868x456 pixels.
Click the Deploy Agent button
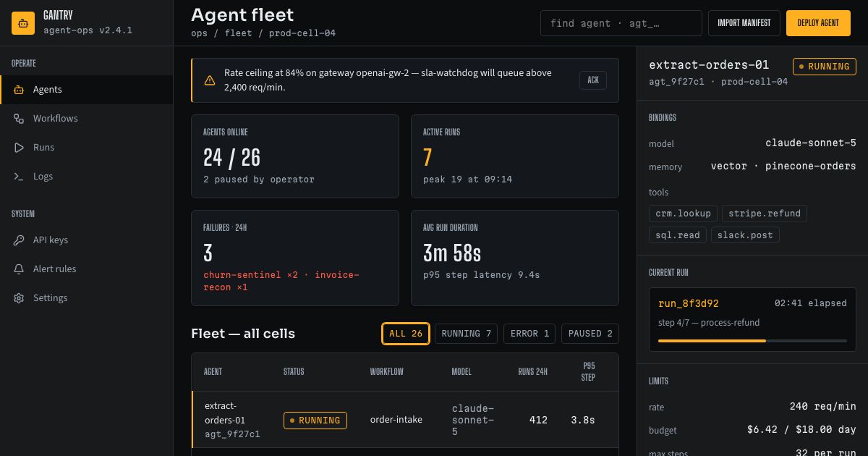[818, 23]
